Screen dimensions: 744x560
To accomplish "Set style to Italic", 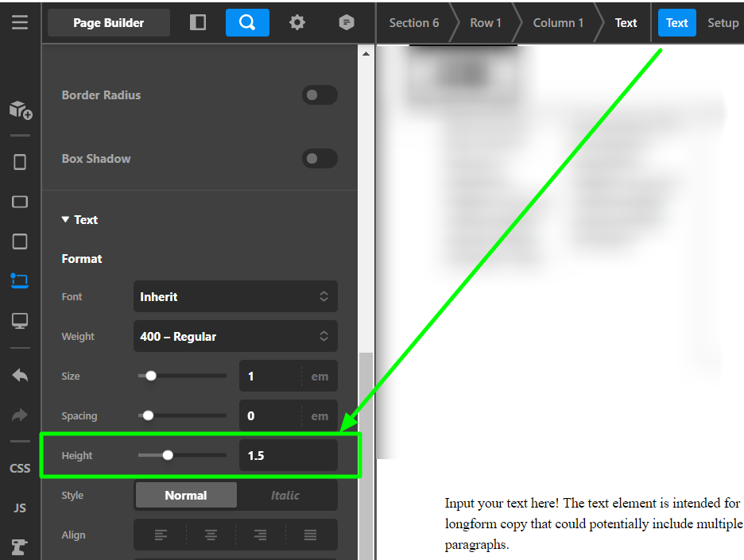I will (285, 495).
